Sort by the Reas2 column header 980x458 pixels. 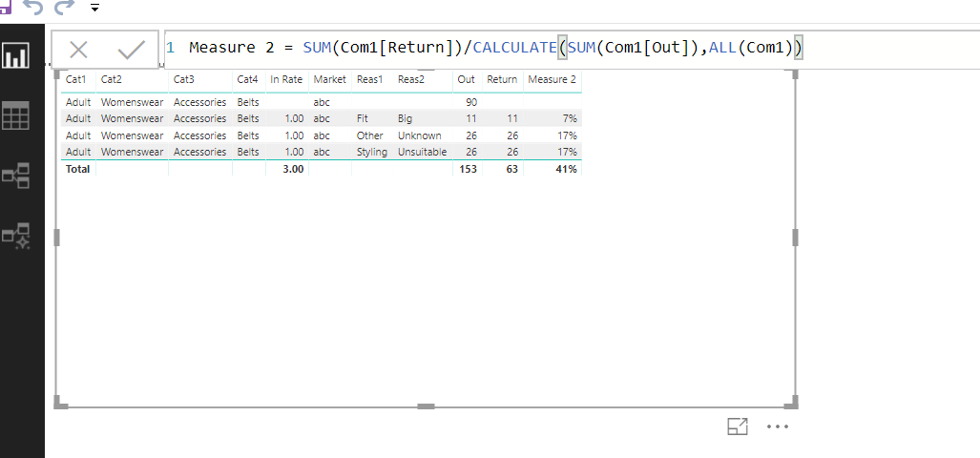point(410,79)
